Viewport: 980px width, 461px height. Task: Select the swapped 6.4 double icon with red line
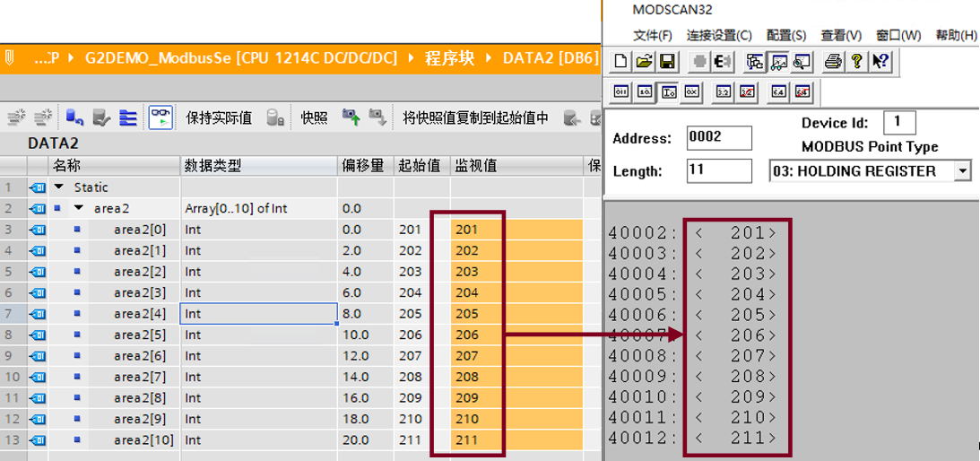pyautogui.click(x=802, y=92)
